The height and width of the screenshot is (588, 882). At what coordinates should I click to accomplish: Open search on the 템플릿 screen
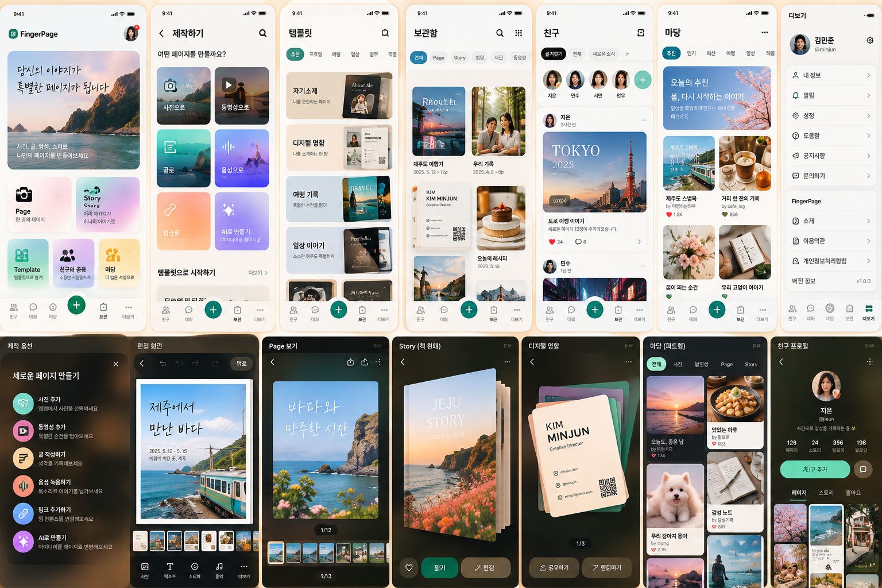(x=385, y=33)
